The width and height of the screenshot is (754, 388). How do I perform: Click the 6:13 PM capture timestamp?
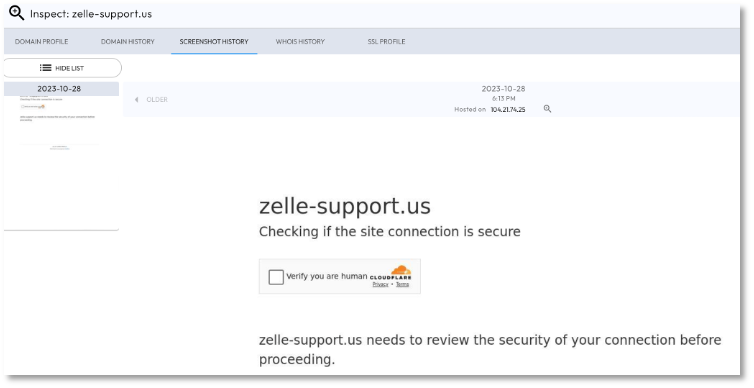click(503, 99)
